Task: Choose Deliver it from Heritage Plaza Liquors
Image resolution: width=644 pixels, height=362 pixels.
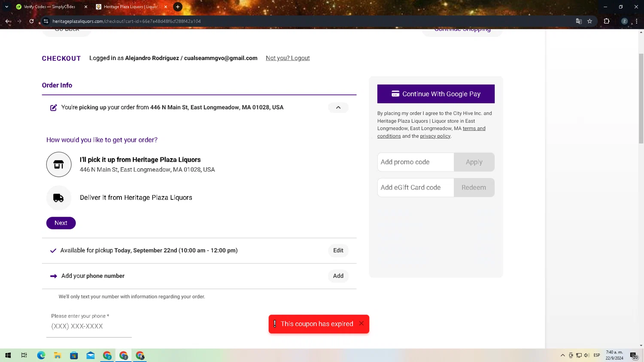Action: (x=136, y=198)
